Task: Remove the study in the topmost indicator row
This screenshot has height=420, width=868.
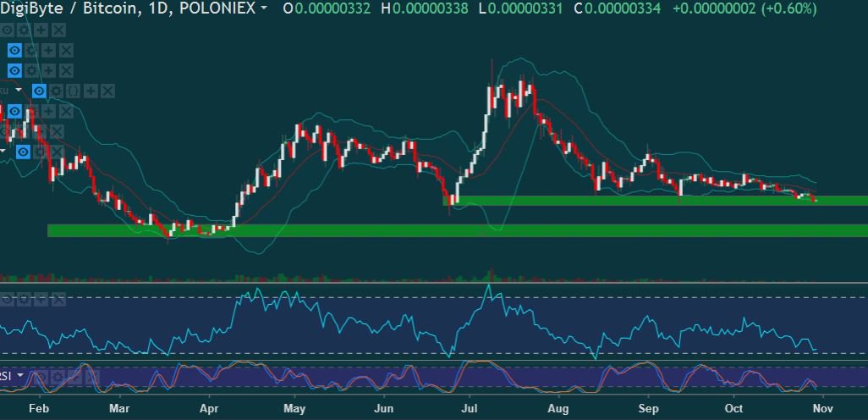Action: pos(58,30)
